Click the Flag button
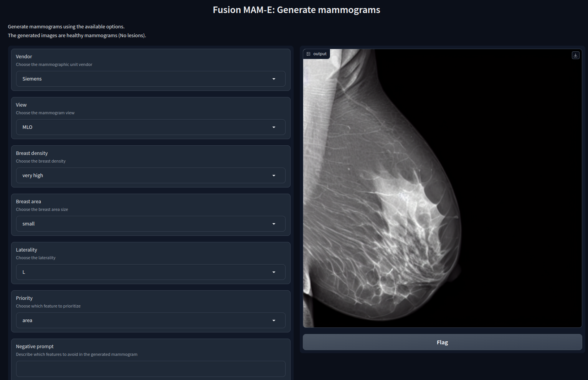This screenshot has width=588, height=380. (x=442, y=342)
